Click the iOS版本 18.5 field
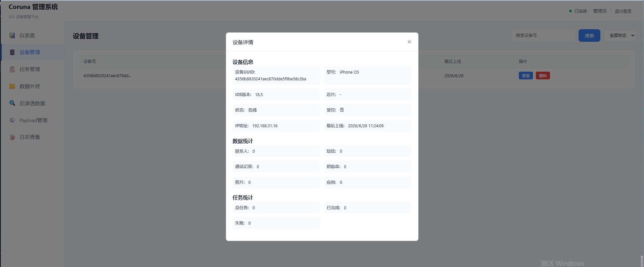The image size is (644, 267). 276,94
